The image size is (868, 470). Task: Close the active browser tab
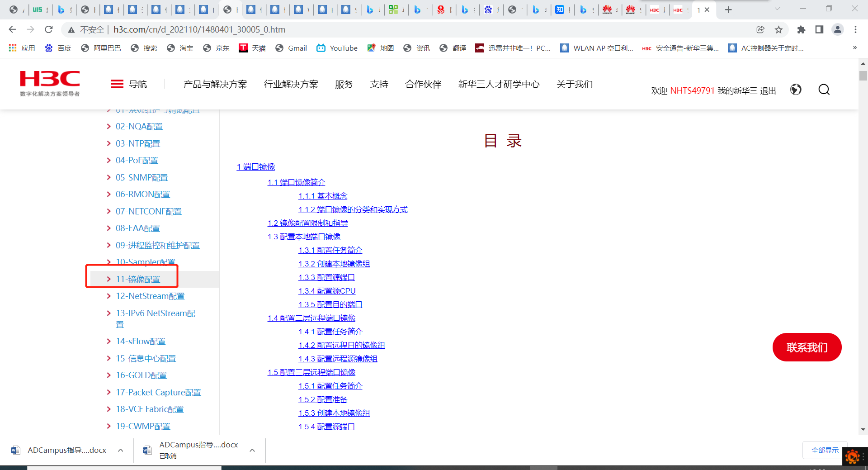tap(707, 9)
